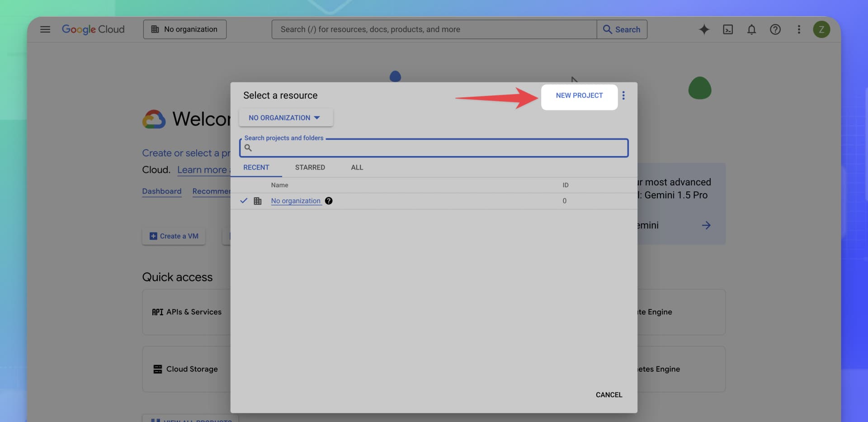
Task: Click the APIs & Services icon
Action: 157,312
